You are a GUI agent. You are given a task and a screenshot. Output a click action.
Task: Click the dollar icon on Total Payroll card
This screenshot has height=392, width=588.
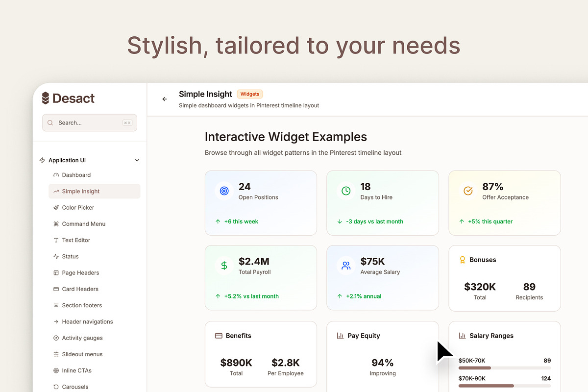pyautogui.click(x=224, y=266)
